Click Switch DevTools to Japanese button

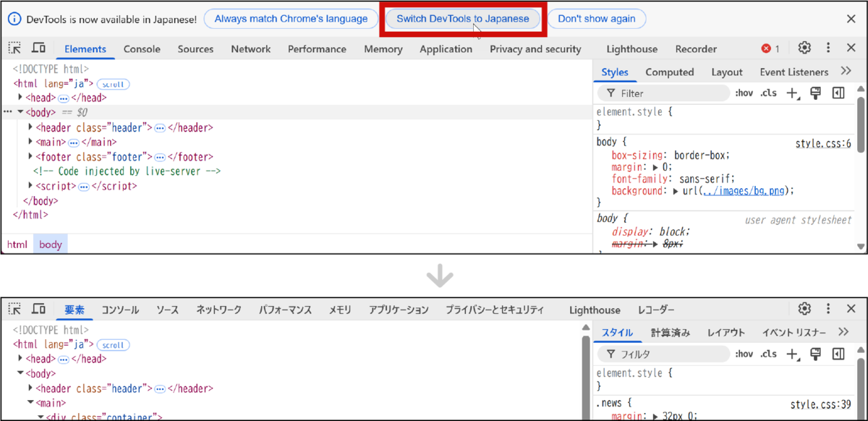pos(463,19)
